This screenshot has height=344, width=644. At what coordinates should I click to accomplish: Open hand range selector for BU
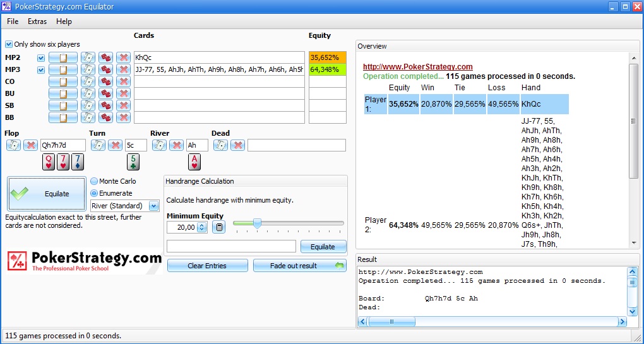63,93
